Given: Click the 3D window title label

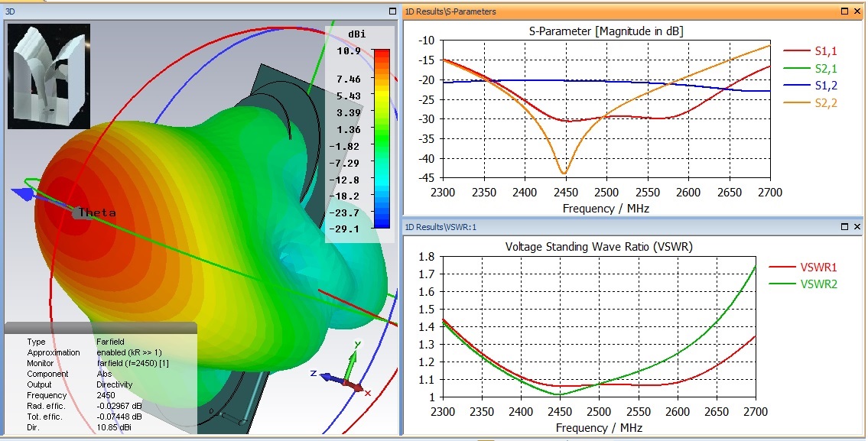Looking at the screenshot, I should (x=10, y=11).
